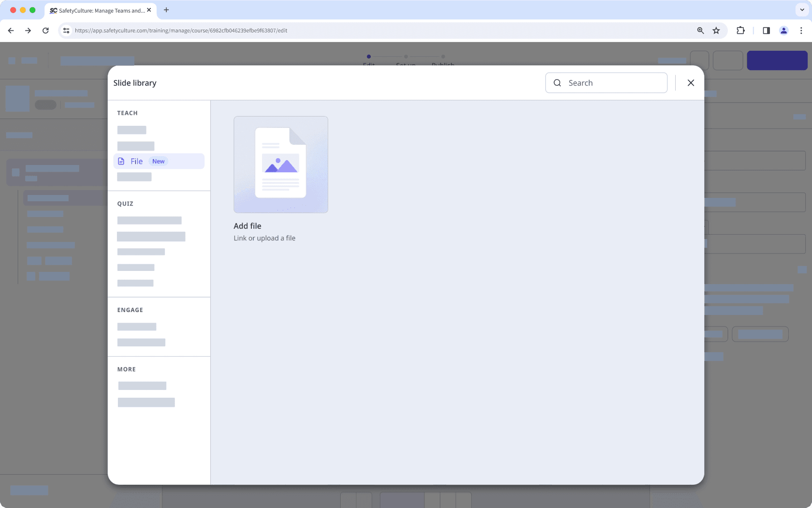Click the SafetyCulture favicon on the browser tab

pyautogui.click(x=53, y=10)
